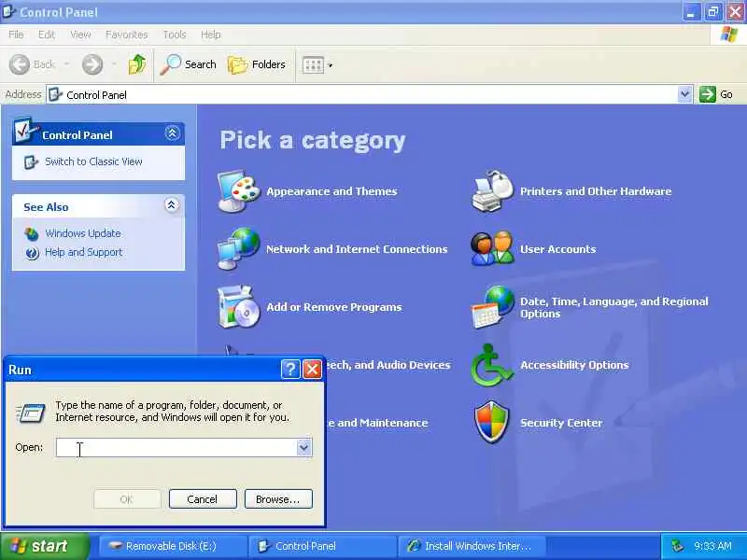Screen dimensions: 747x560
Task: Open the Edit menu
Action: click(x=46, y=35)
